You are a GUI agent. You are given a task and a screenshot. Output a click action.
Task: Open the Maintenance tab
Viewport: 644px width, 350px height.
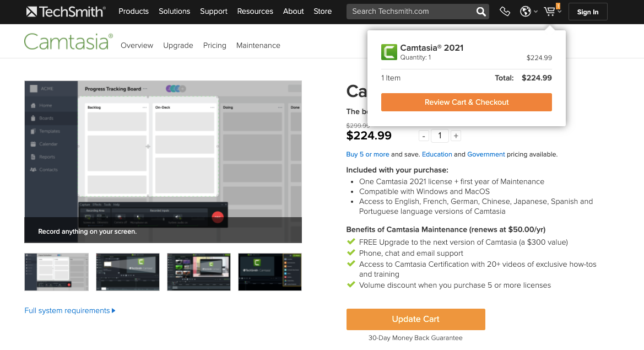tap(258, 45)
